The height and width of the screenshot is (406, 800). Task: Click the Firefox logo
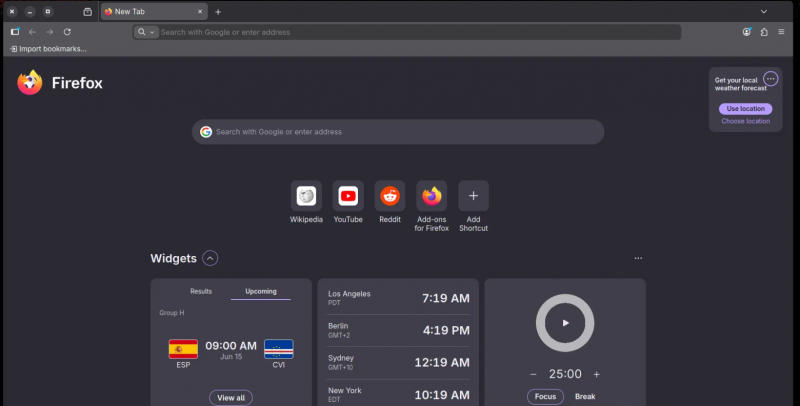[30, 83]
